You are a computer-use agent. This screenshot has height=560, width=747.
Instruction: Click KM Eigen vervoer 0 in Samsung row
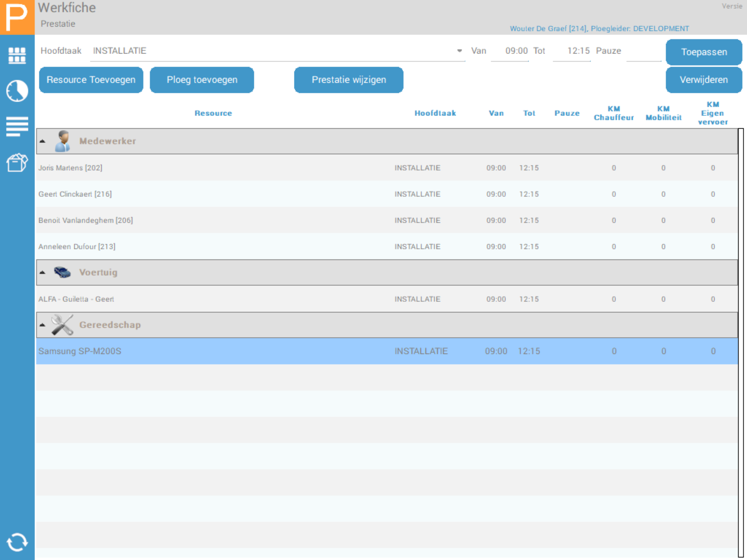[x=713, y=351]
